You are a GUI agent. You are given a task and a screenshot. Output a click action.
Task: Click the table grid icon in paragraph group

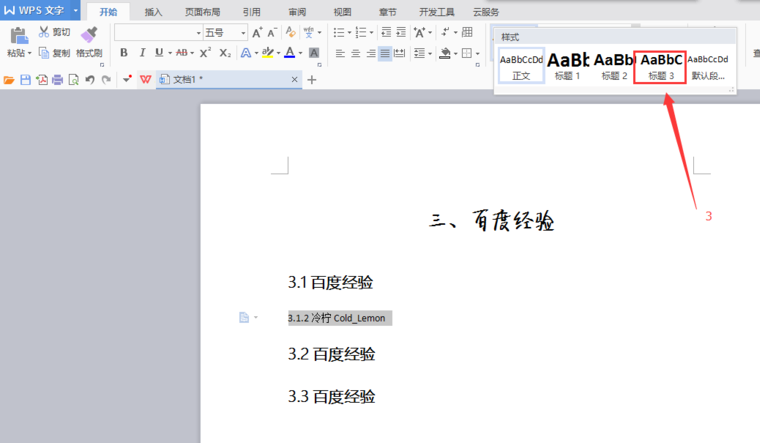(x=467, y=32)
